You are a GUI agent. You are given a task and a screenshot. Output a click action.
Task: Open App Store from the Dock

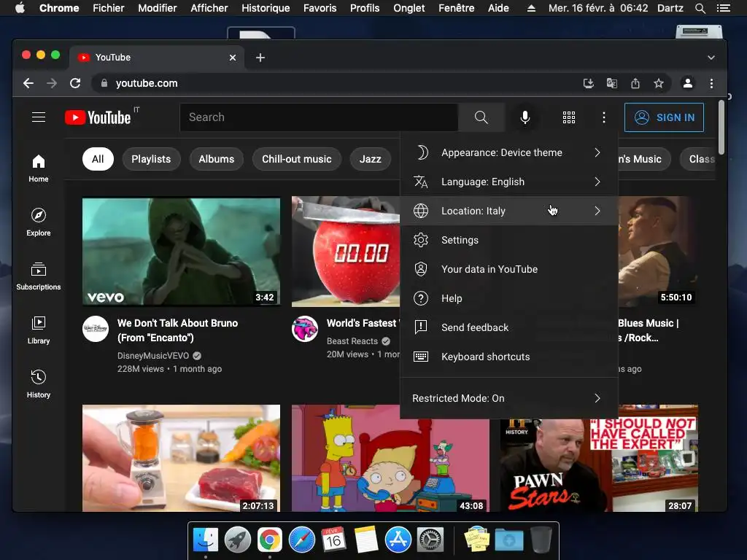(x=398, y=540)
